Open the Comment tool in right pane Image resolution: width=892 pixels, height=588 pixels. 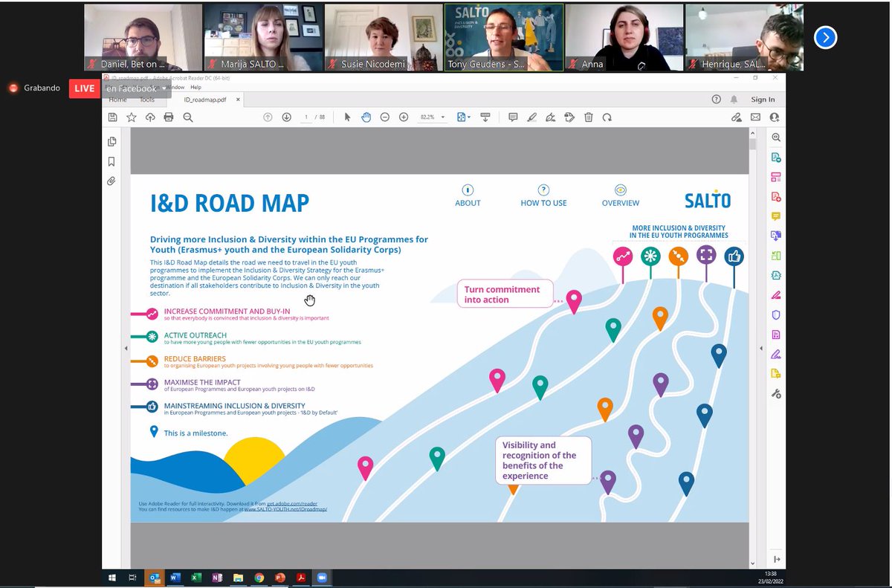[x=776, y=216]
